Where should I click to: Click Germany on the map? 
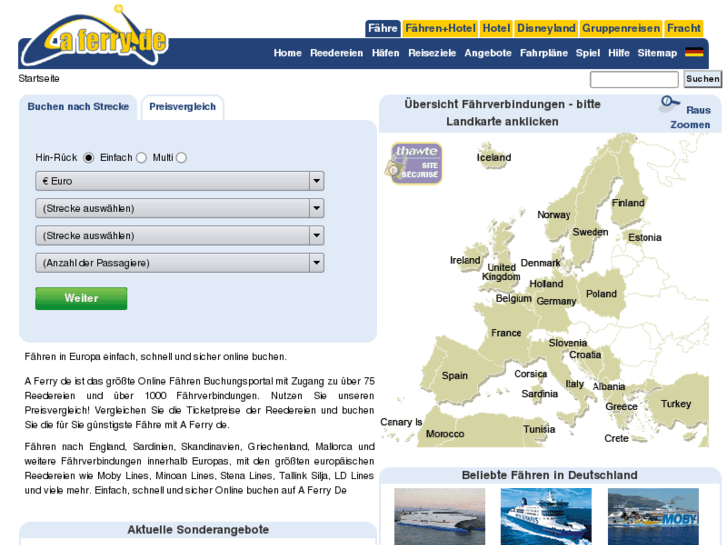coord(556,301)
